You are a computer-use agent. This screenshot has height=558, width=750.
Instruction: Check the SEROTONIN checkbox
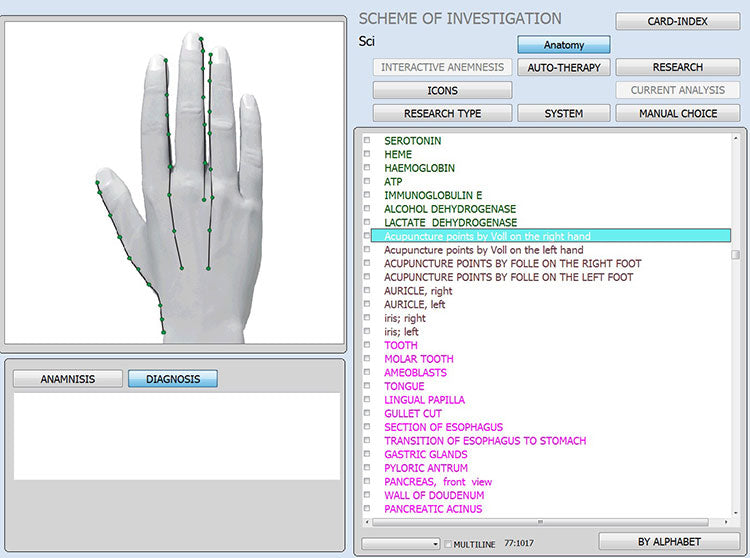367,141
